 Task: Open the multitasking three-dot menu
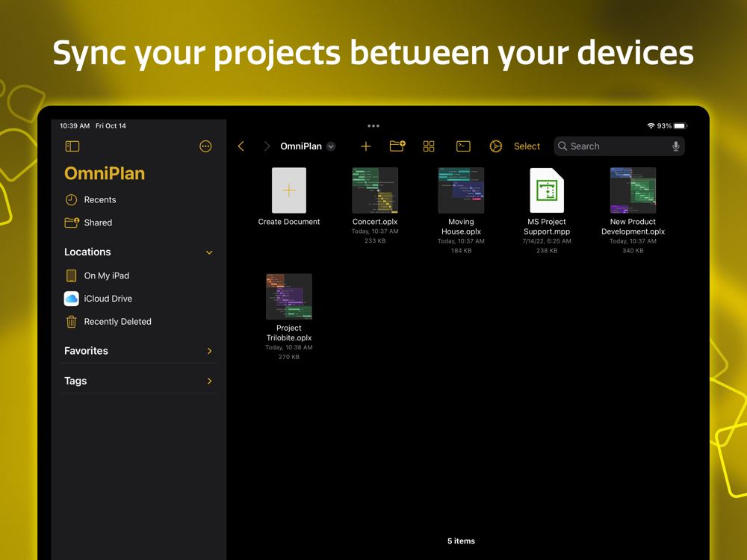tap(373, 125)
